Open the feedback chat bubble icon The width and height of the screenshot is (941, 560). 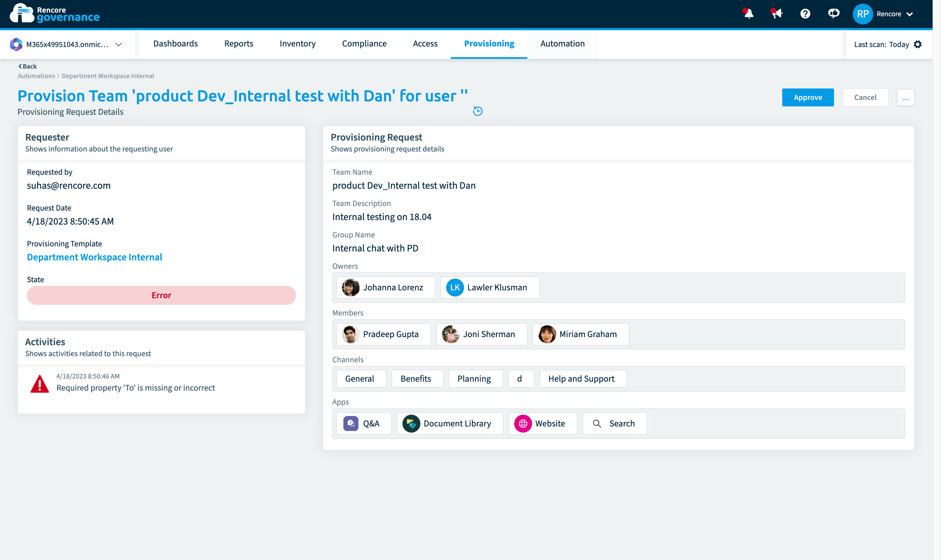pyautogui.click(x=833, y=14)
